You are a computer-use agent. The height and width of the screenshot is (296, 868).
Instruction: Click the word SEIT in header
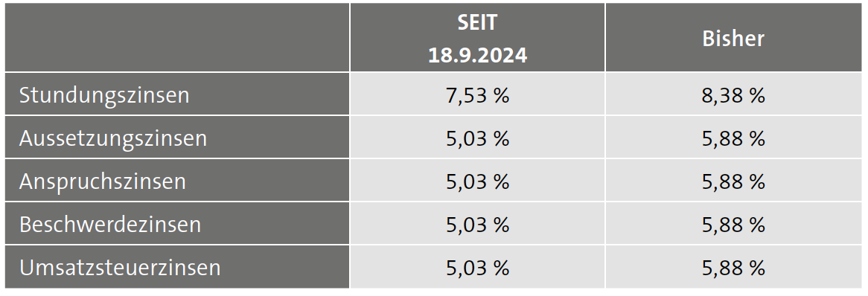[477, 23]
